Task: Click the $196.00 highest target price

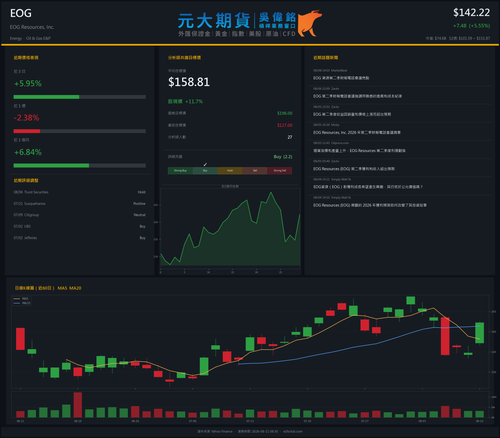Action: click(x=285, y=113)
